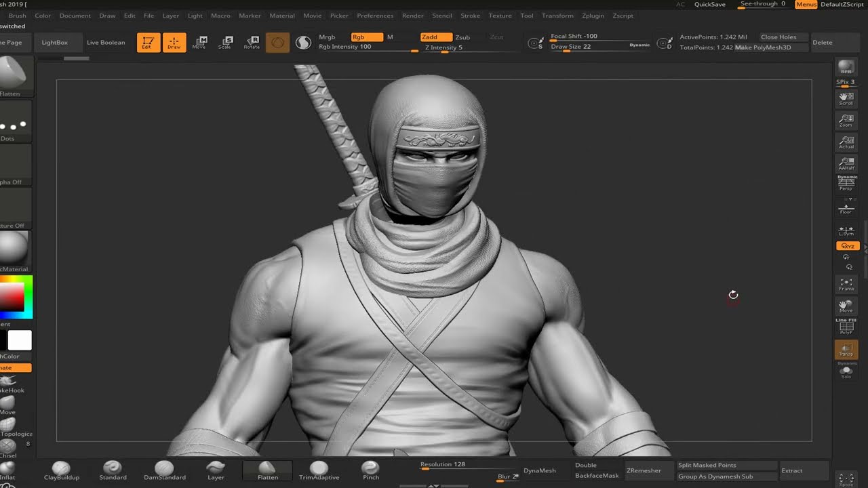868x488 pixels.
Task: Toggle Mrgb mode
Action: (x=327, y=37)
